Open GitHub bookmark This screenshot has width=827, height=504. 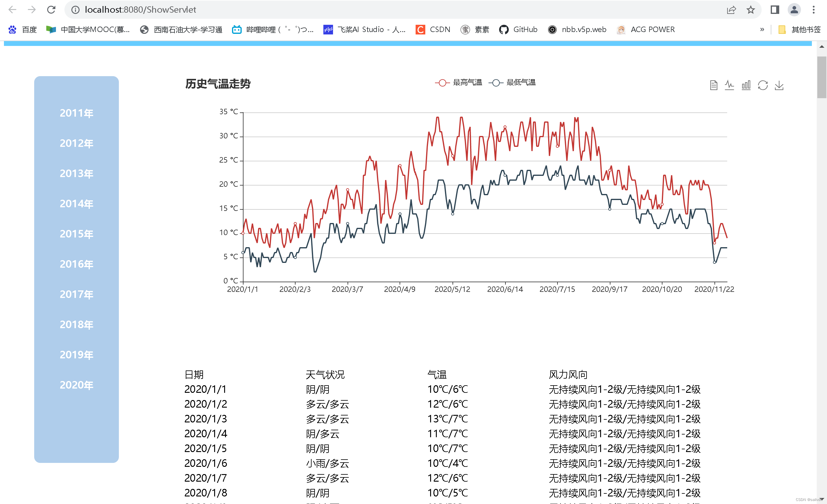518,30
